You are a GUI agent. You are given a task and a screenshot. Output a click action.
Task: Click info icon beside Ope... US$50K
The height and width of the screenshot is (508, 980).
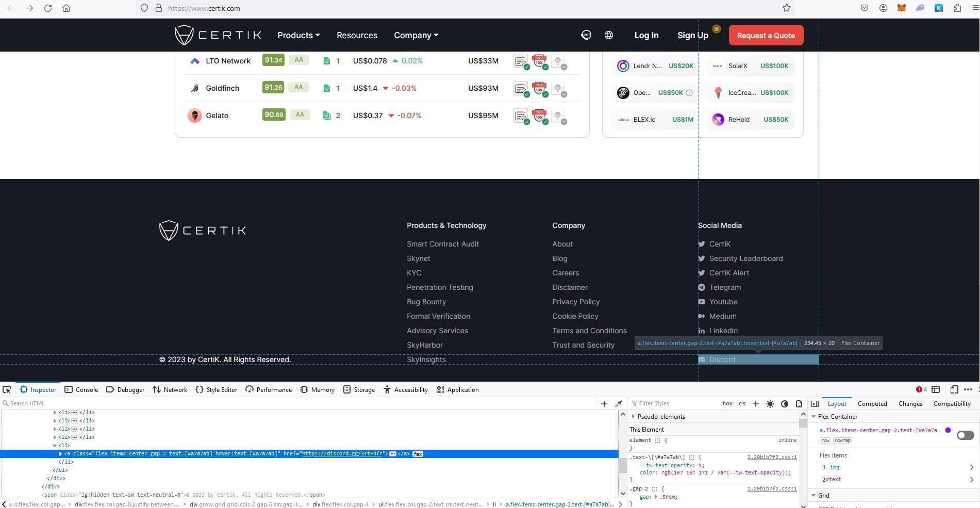tap(689, 93)
